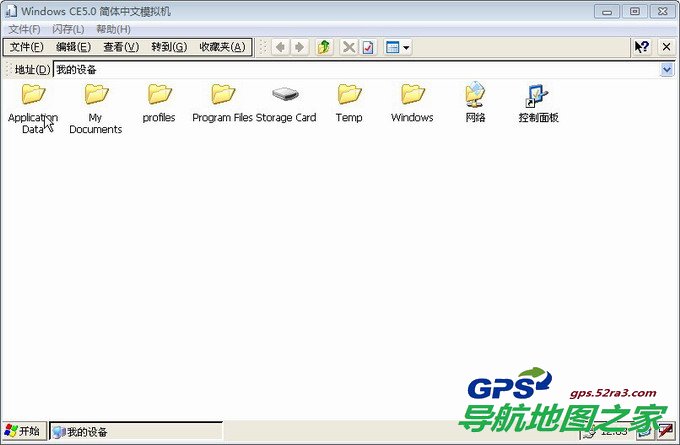Go up one folder level
680x445 pixels.
click(324, 47)
